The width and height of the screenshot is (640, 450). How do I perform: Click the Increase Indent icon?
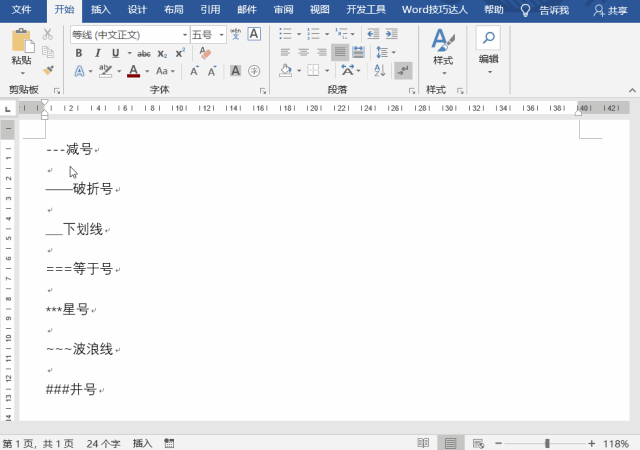[391, 34]
